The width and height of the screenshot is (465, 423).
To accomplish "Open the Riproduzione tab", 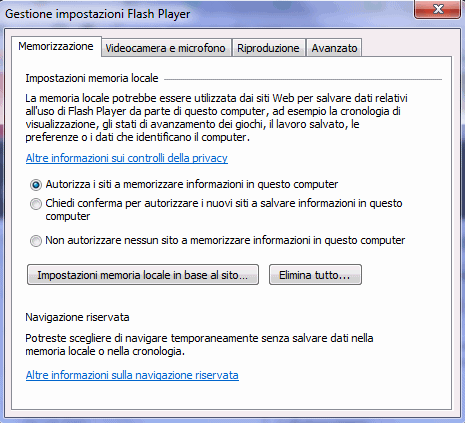I will click(268, 48).
